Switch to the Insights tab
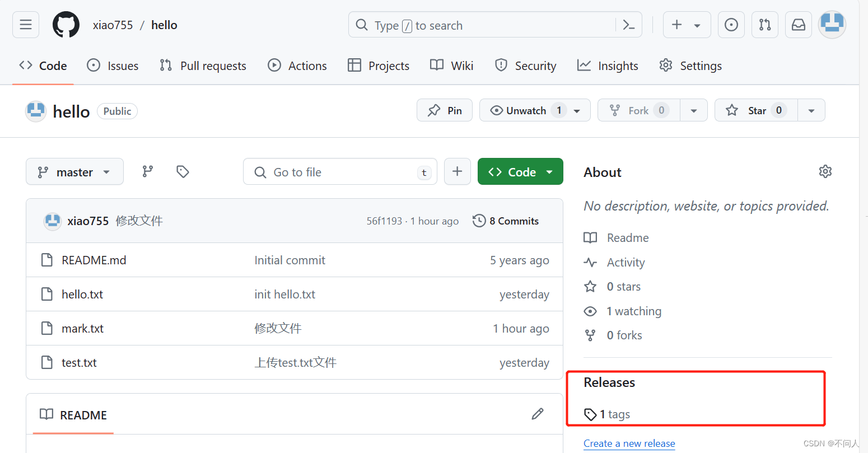The width and height of the screenshot is (868, 453). point(608,66)
